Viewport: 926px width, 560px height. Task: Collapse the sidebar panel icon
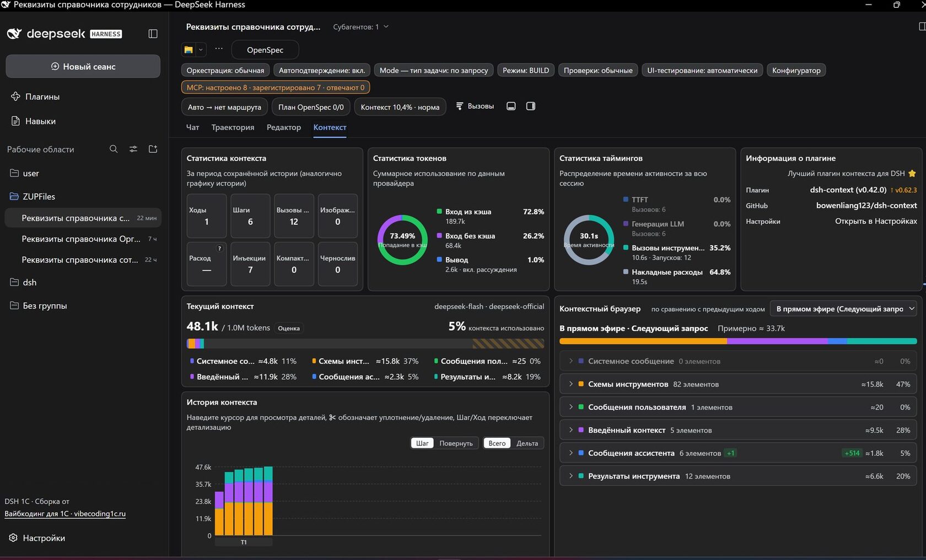click(153, 34)
